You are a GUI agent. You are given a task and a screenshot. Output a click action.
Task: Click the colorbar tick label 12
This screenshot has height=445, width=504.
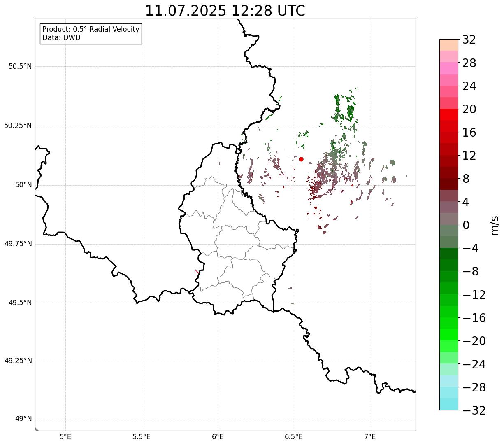469,156
